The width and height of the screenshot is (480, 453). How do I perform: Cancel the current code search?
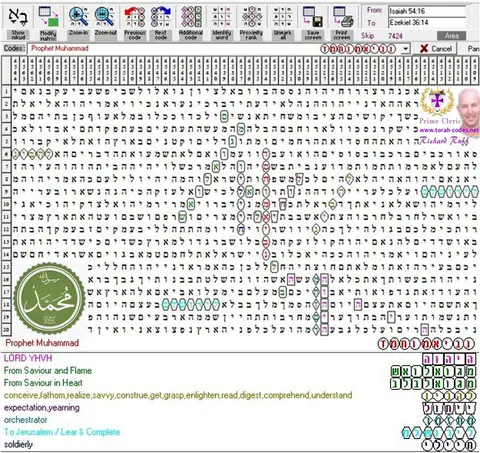click(435, 49)
